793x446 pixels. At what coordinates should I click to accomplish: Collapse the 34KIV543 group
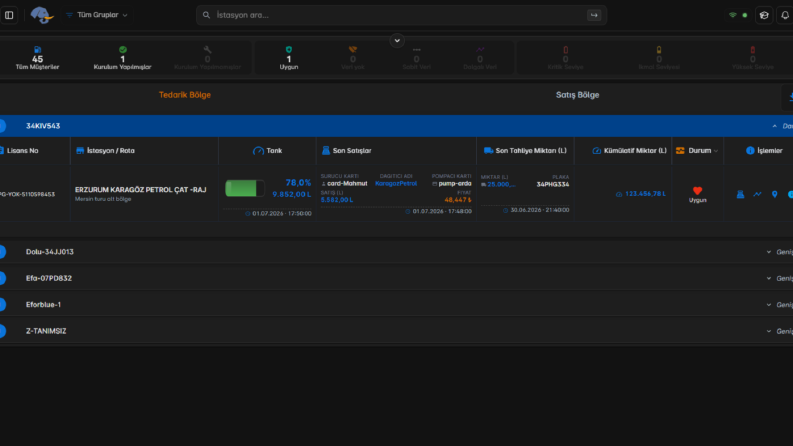pos(396,126)
